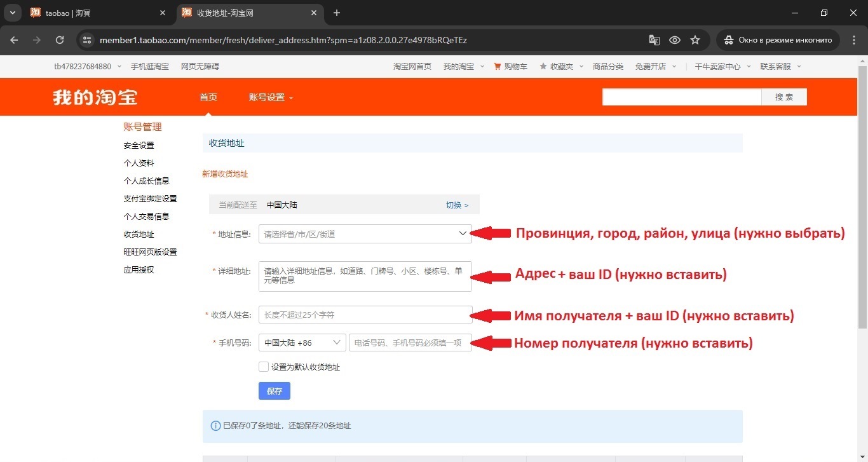Click the translate page icon

tap(654, 40)
